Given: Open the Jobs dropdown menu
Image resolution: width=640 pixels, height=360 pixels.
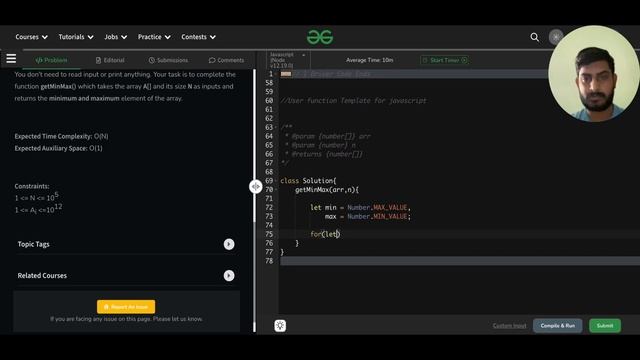Looking at the screenshot, I should point(116,37).
